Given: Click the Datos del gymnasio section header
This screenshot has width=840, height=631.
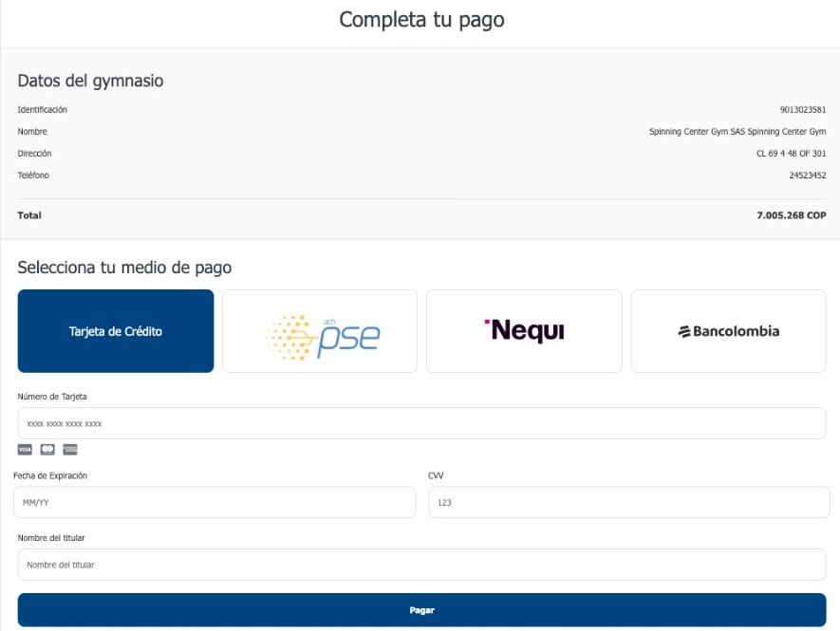Looking at the screenshot, I should coord(88,81).
